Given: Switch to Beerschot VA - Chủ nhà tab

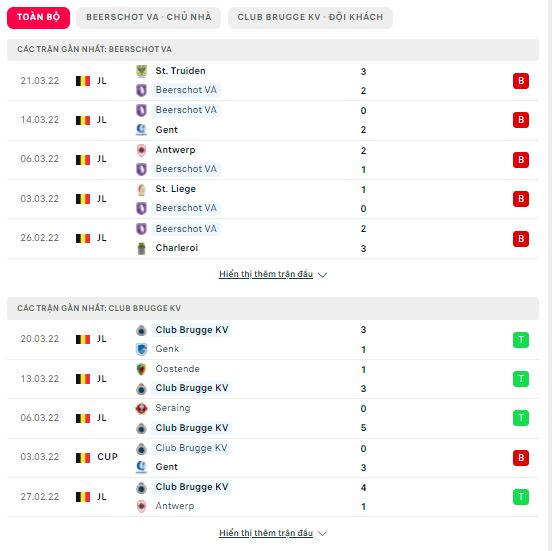Looking at the screenshot, I should (149, 17).
